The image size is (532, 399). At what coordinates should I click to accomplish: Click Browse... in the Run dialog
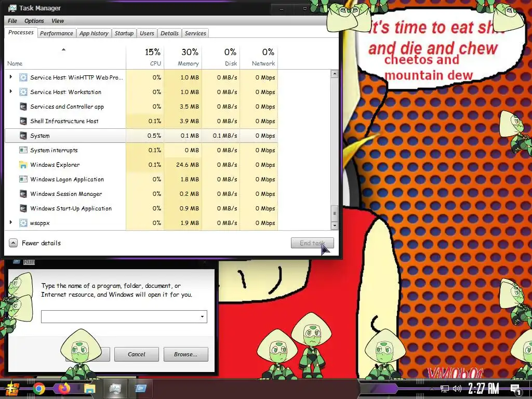[185, 354]
